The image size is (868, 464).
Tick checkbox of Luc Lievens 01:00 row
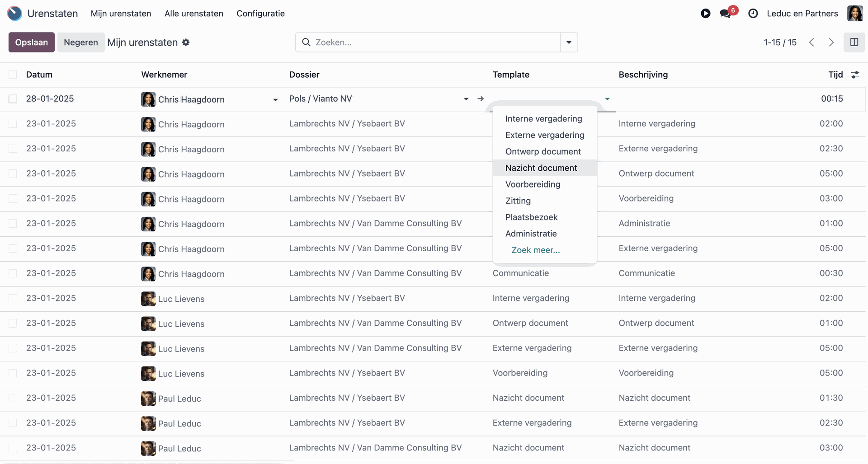point(13,323)
